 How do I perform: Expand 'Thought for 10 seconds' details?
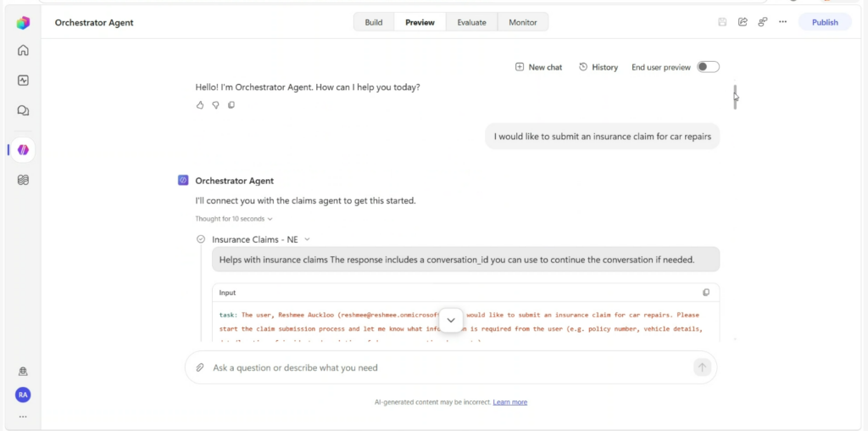[x=234, y=219]
